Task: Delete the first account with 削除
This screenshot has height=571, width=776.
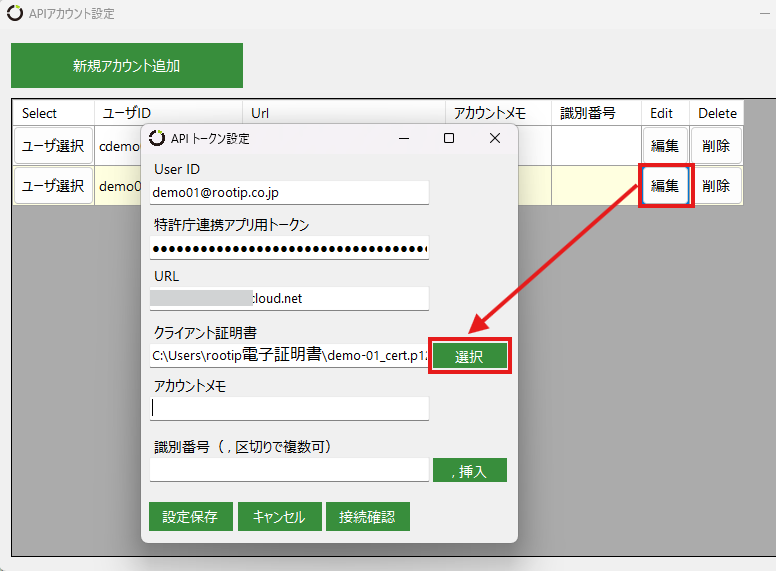Action: (716, 145)
